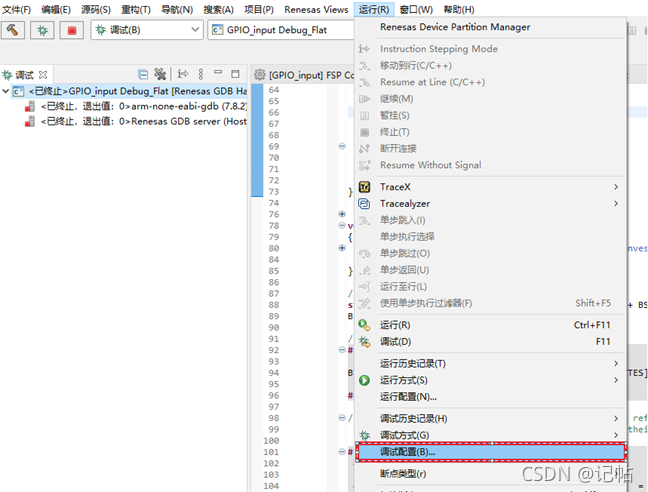The height and width of the screenshot is (492, 648).
Task: Open the 搜索(A) menu
Action: [218, 9]
